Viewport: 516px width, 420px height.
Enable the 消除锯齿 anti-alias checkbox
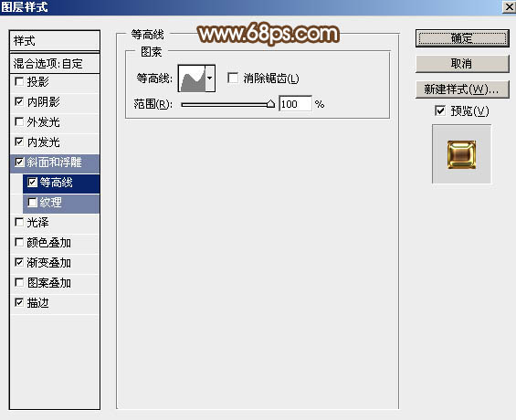(x=233, y=79)
